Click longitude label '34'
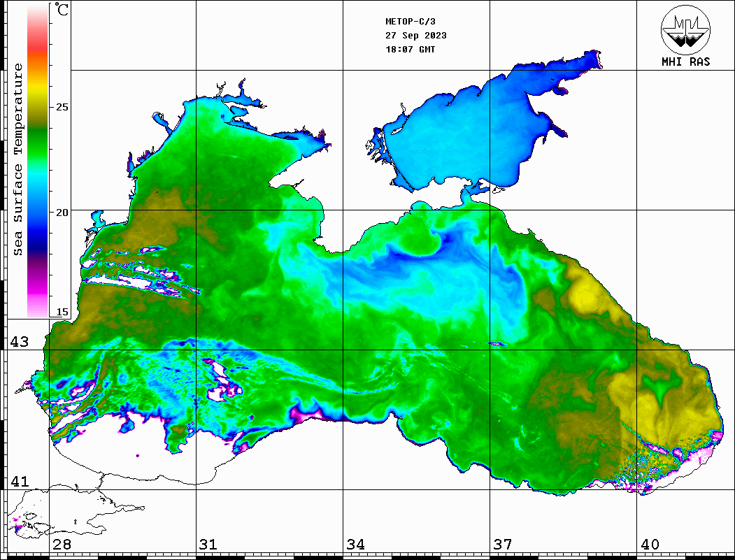 356,545
